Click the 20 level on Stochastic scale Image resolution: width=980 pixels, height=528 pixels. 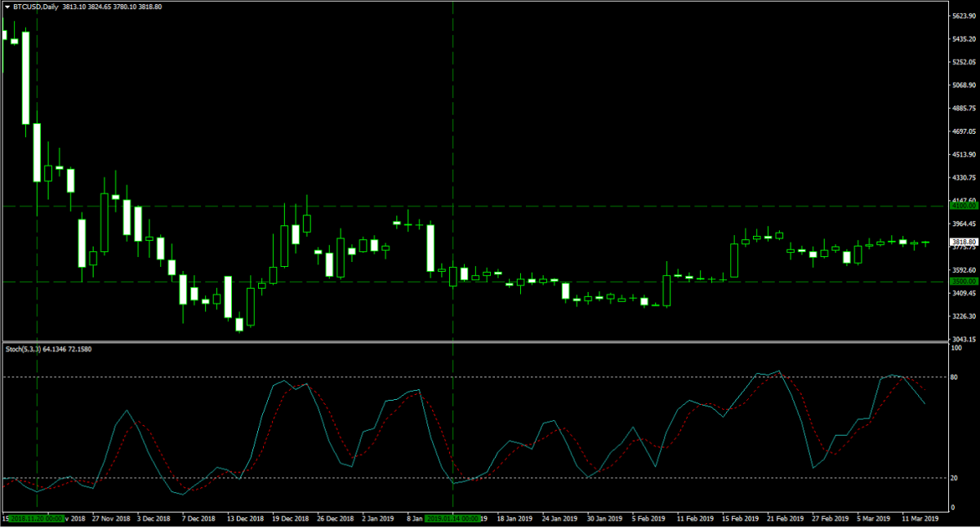pyautogui.click(x=955, y=478)
